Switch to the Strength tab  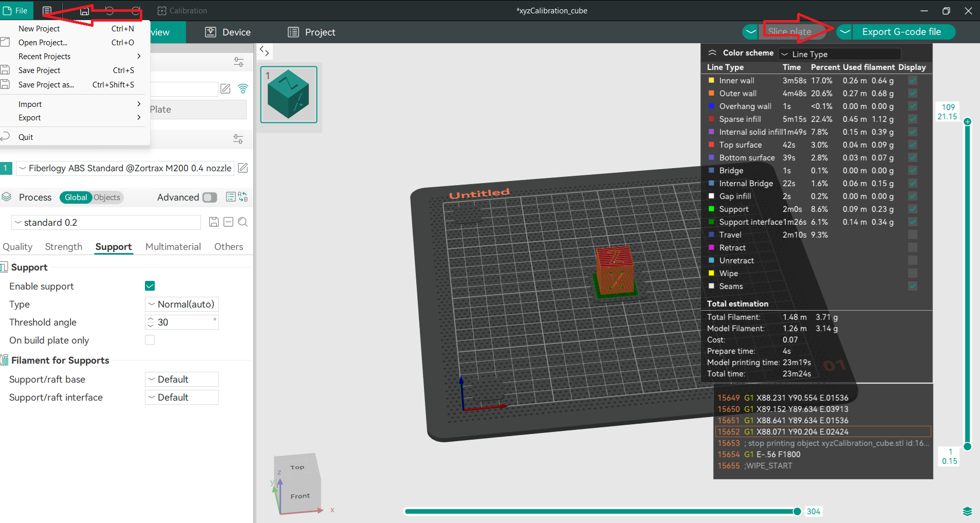[x=64, y=247]
